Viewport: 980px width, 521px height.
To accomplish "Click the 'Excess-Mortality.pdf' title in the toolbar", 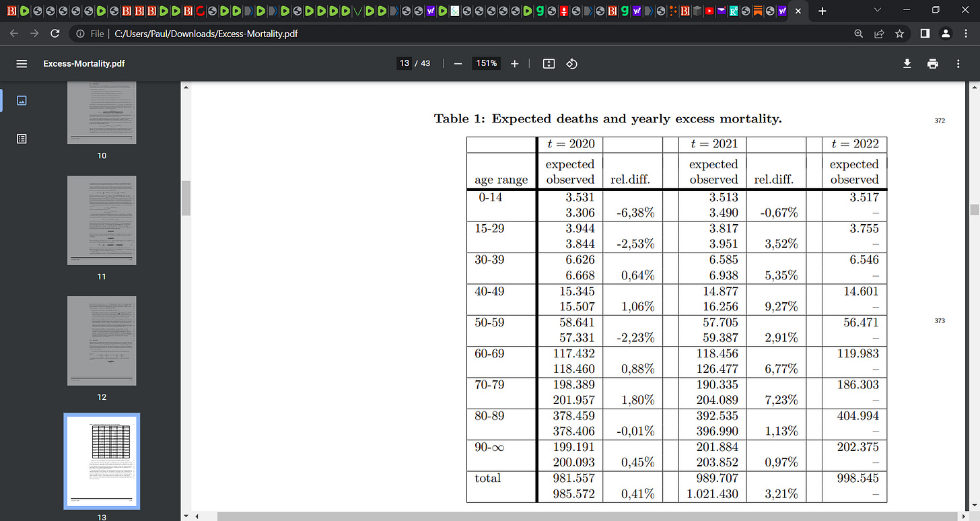I will coord(84,63).
